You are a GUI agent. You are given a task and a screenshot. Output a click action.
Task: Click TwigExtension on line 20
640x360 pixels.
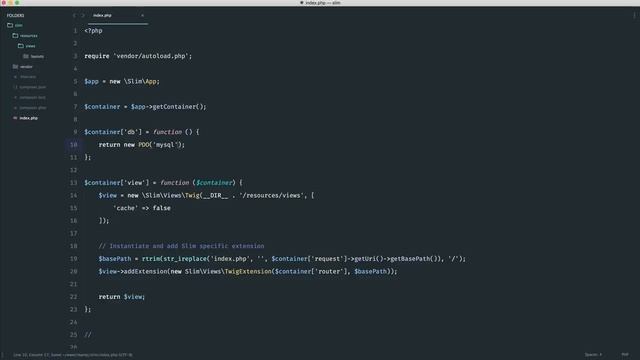(248, 271)
